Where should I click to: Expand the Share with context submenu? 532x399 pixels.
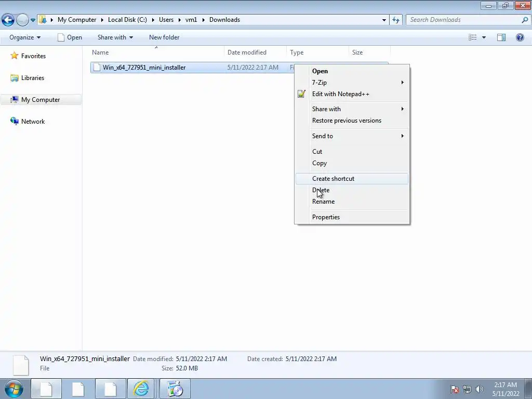352,109
